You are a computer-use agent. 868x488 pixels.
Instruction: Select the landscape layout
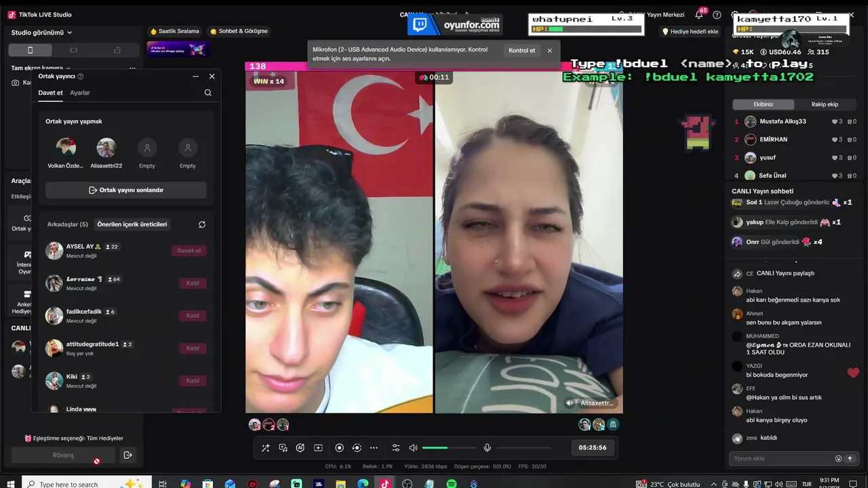(x=73, y=50)
